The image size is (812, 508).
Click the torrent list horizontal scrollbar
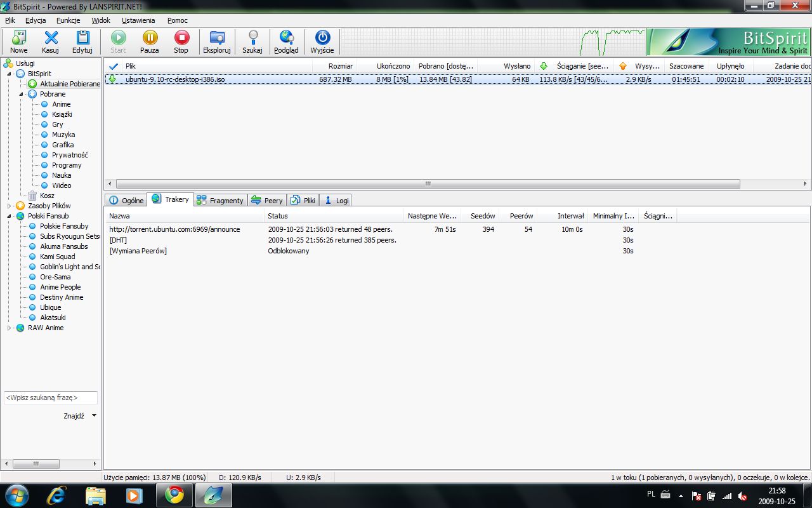click(428, 184)
